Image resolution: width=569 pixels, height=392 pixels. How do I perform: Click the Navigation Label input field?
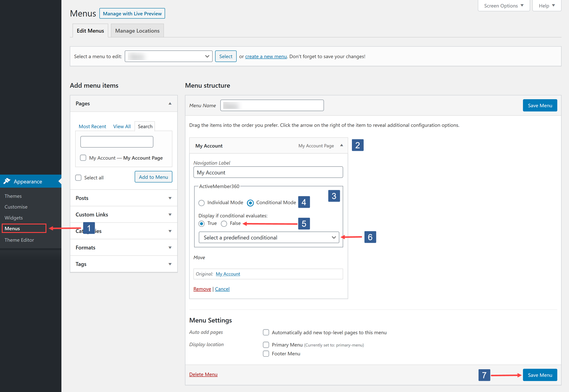[x=268, y=172]
